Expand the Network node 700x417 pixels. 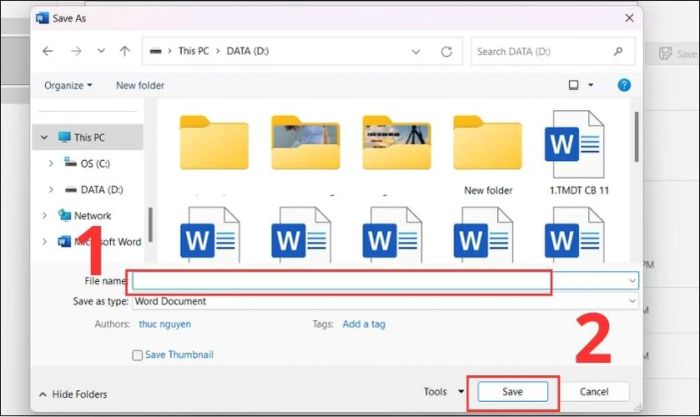[x=44, y=216]
